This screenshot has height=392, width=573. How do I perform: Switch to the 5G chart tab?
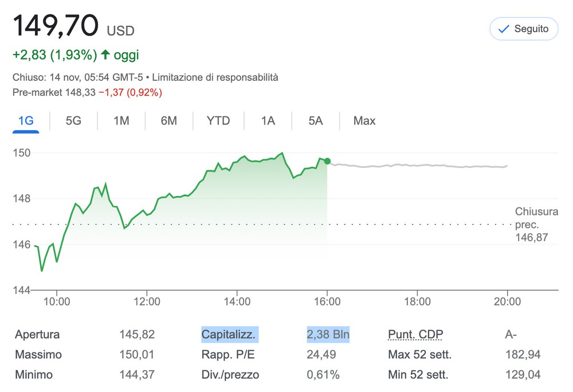click(73, 120)
